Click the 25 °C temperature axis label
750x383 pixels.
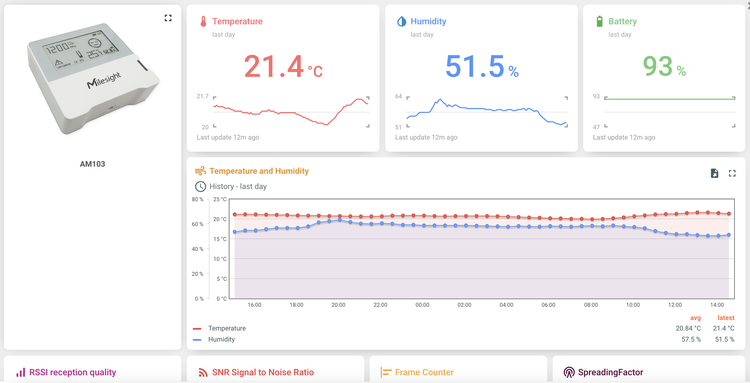point(220,199)
